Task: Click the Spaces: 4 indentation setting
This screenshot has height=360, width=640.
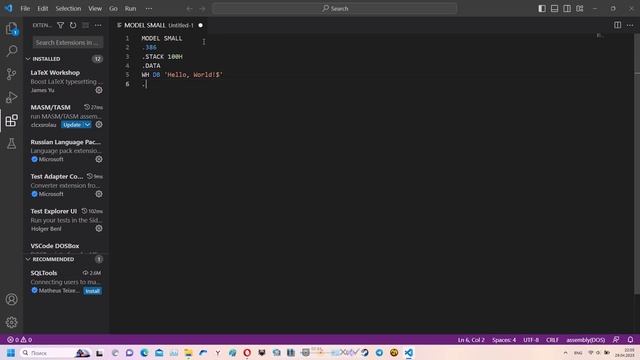Action: pyautogui.click(x=504, y=340)
